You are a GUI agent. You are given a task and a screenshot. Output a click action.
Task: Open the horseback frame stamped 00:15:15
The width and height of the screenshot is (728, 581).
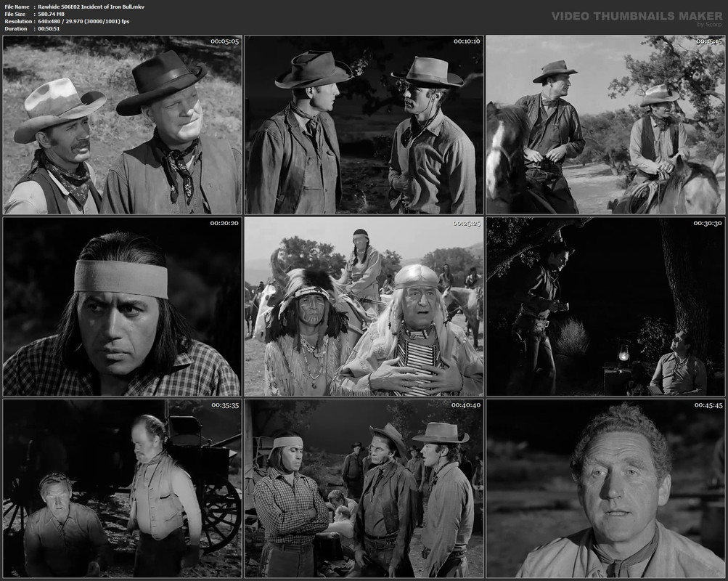[605, 124]
